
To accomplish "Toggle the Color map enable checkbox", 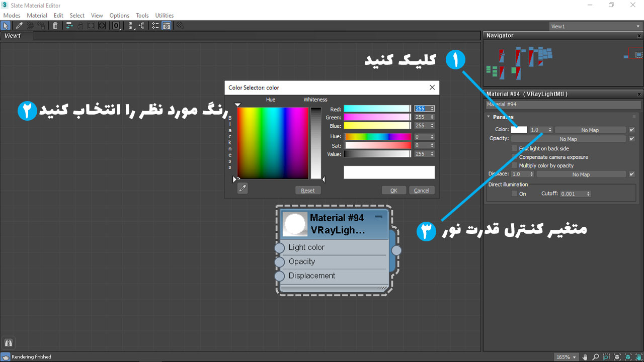I will click(632, 130).
